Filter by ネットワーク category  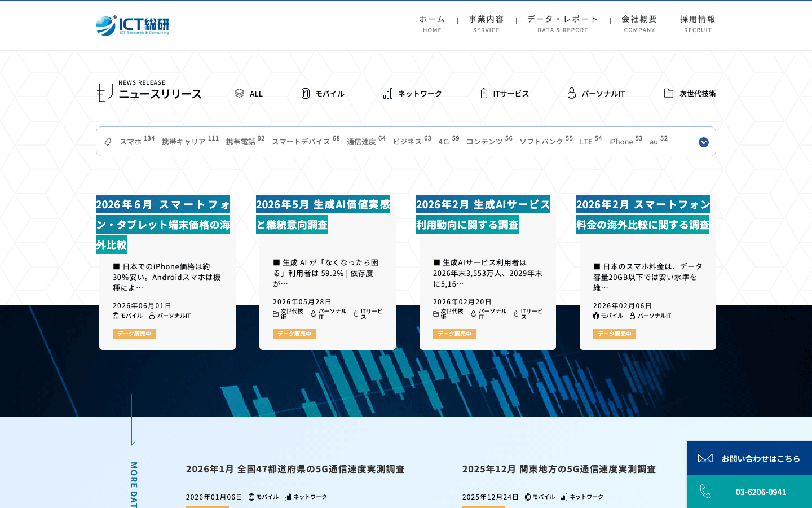point(413,93)
